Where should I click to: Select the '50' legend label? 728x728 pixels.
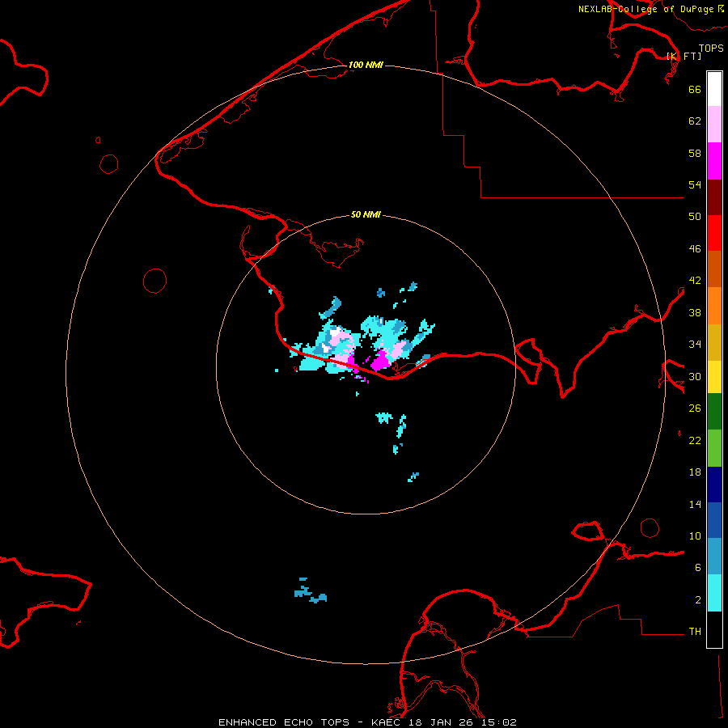pos(695,216)
